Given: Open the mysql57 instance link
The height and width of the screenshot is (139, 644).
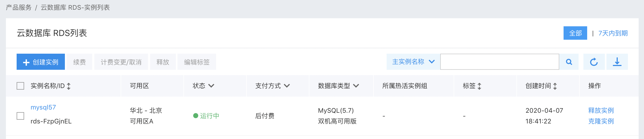Looking at the screenshot, I should click(43, 107).
